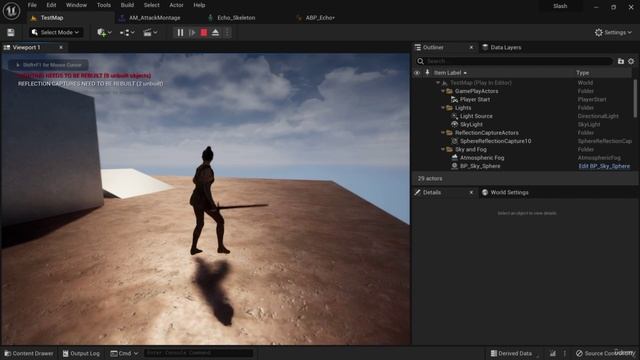Select the Atmospheric Fog actor
This screenshot has height=360, width=640.
(x=482, y=158)
